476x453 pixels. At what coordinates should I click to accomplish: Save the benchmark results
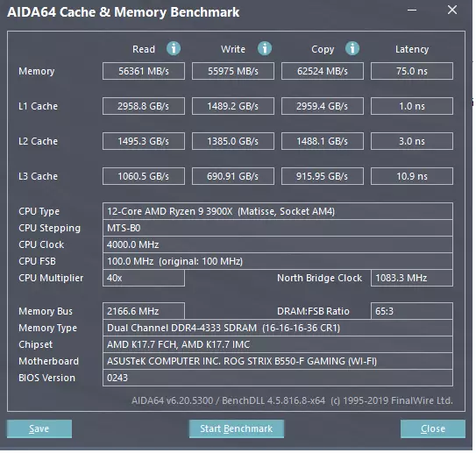(39, 428)
